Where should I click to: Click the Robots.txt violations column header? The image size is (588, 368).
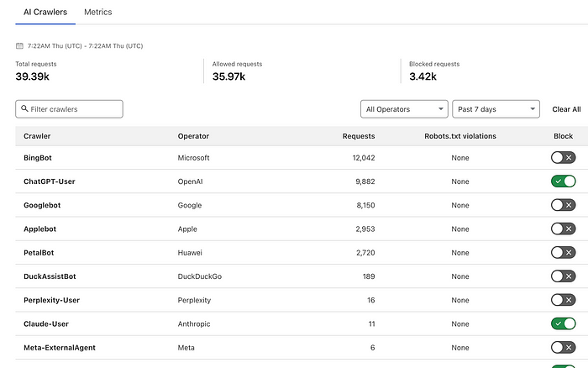pyautogui.click(x=460, y=136)
